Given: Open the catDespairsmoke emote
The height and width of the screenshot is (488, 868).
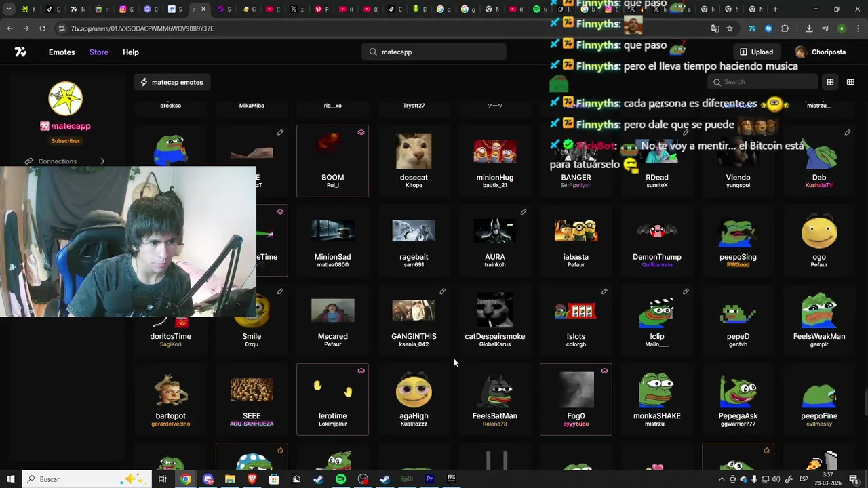Looking at the screenshot, I should [495, 320].
